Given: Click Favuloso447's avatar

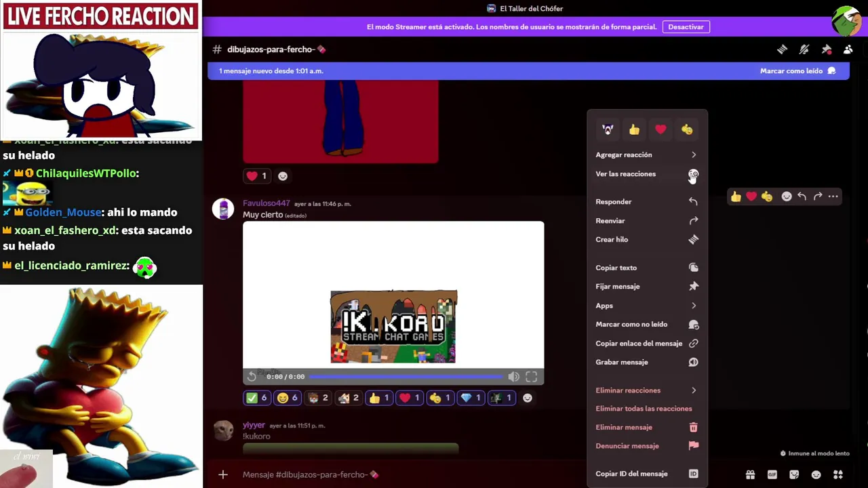Looking at the screenshot, I should [x=223, y=209].
